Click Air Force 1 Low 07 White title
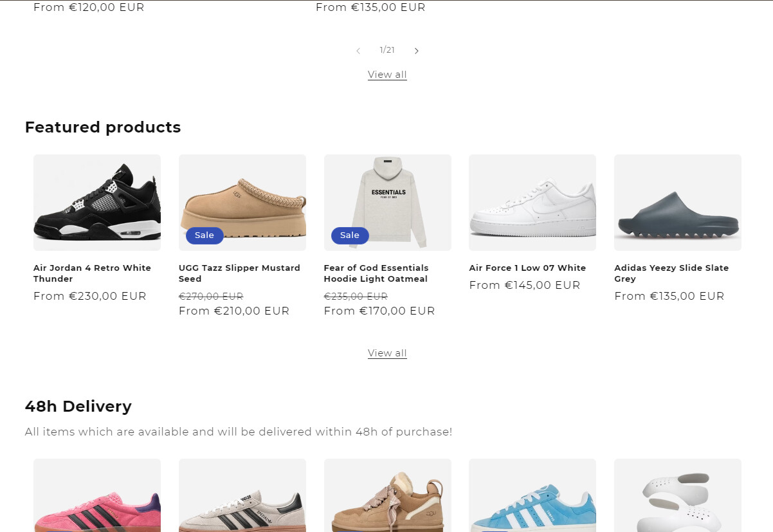Screen dimensions: 773x532 pyautogui.click(x=527, y=268)
